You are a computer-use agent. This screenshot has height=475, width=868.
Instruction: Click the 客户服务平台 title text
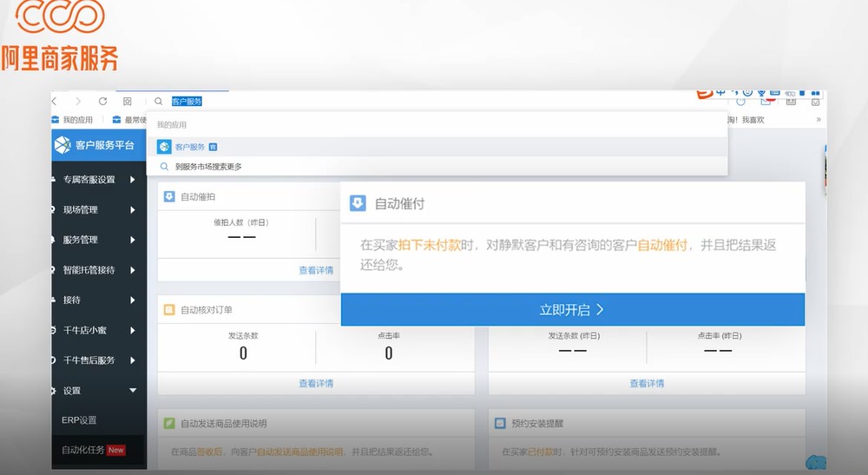(x=105, y=145)
